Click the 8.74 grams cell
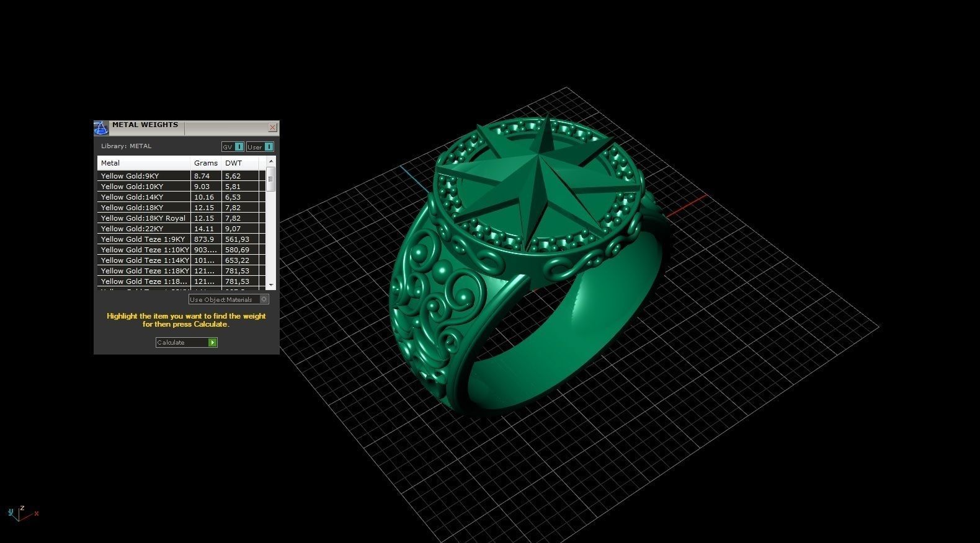Viewport: 980px width, 543px height. [x=206, y=176]
